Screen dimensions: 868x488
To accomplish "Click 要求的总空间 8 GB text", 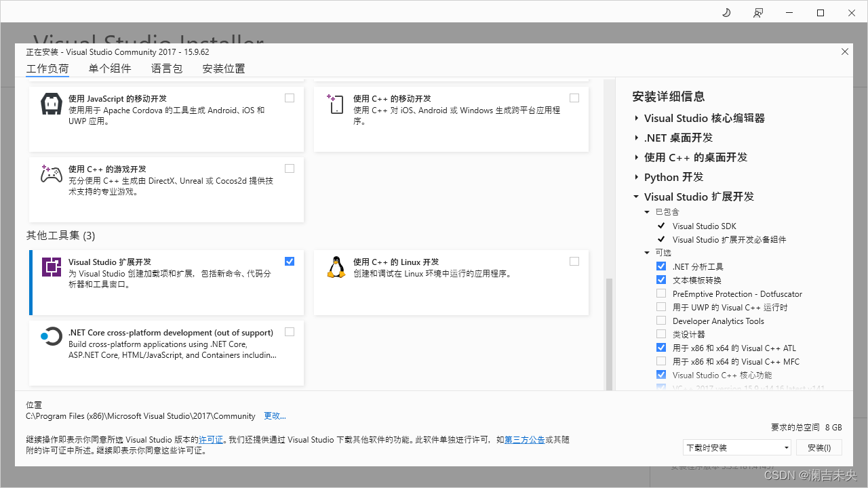I will coord(806,428).
